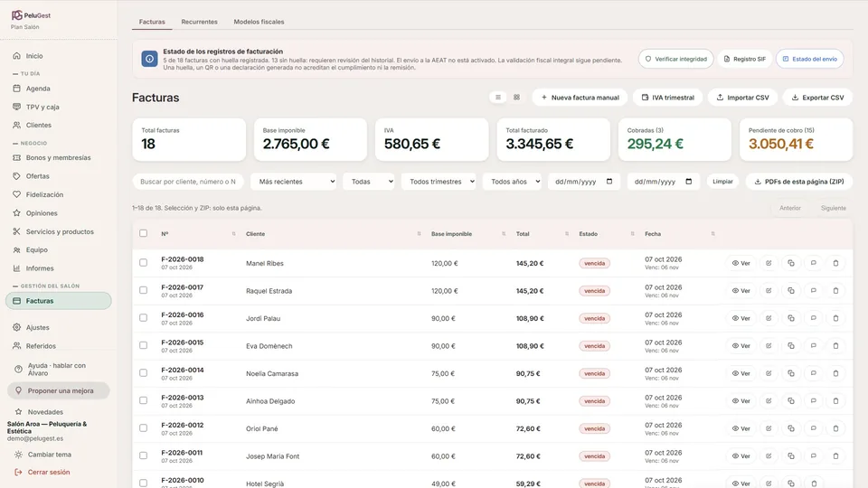The height and width of the screenshot is (488, 868).
Task: Delete invoice F-2026-0018 trash icon
Action: tap(835, 263)
